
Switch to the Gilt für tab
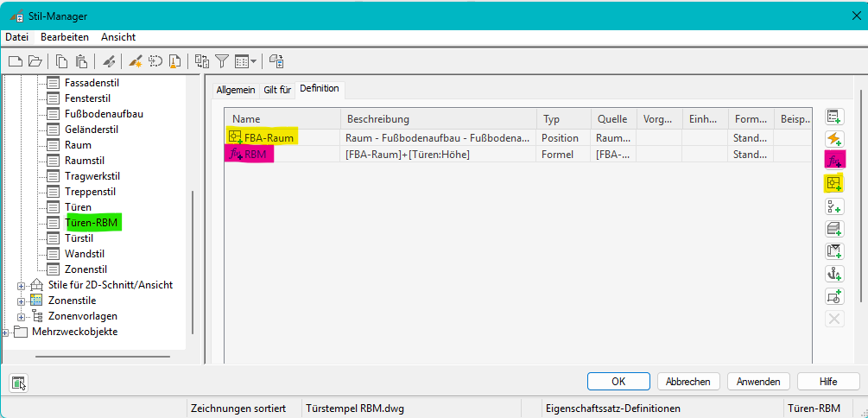point(276,90)
